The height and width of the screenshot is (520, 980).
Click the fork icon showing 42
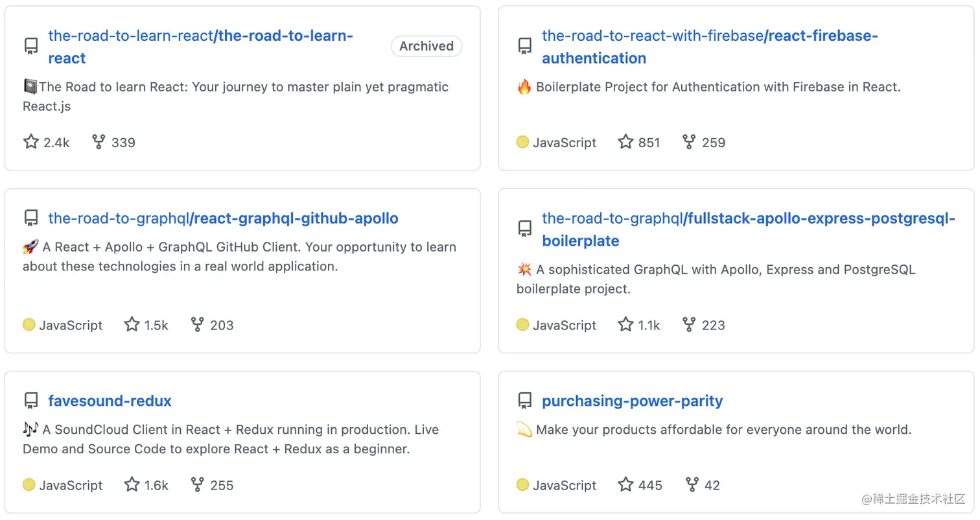coord(692,485)
